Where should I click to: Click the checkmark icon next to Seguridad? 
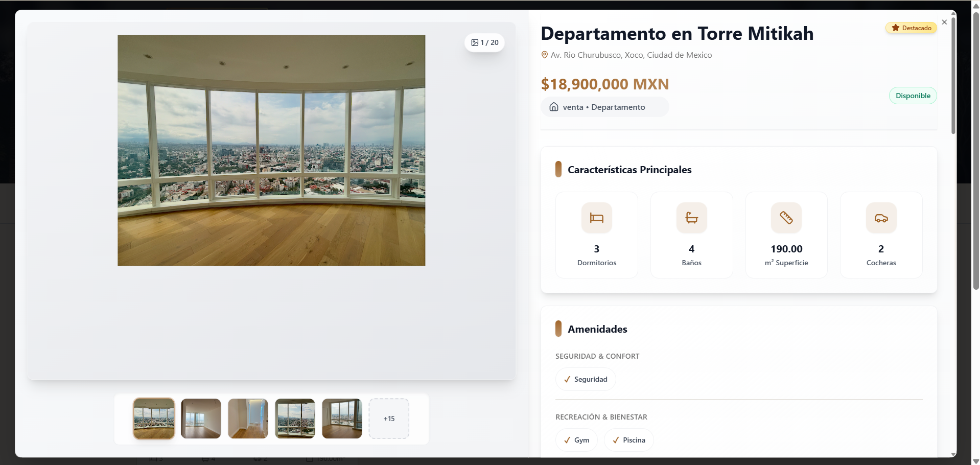pyautogui.click(x=567, y=379)
